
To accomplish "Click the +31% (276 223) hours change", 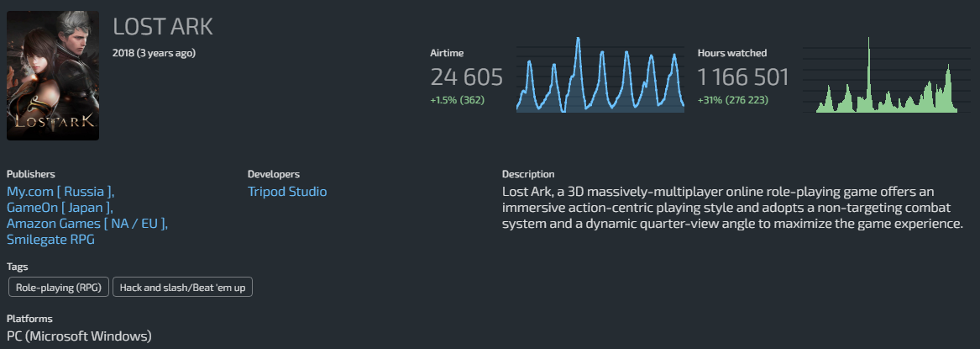I will 732,100.
